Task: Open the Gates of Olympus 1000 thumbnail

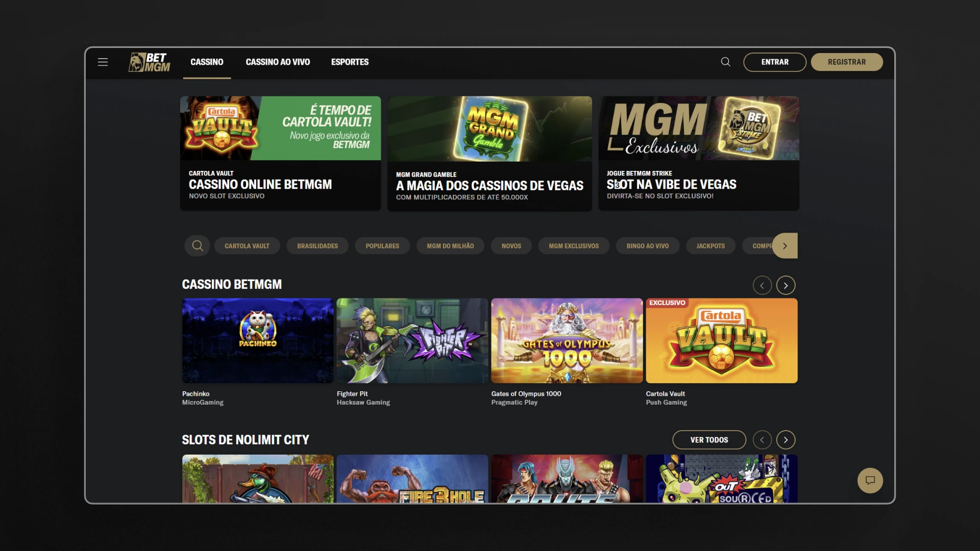Action: (567, 341)
